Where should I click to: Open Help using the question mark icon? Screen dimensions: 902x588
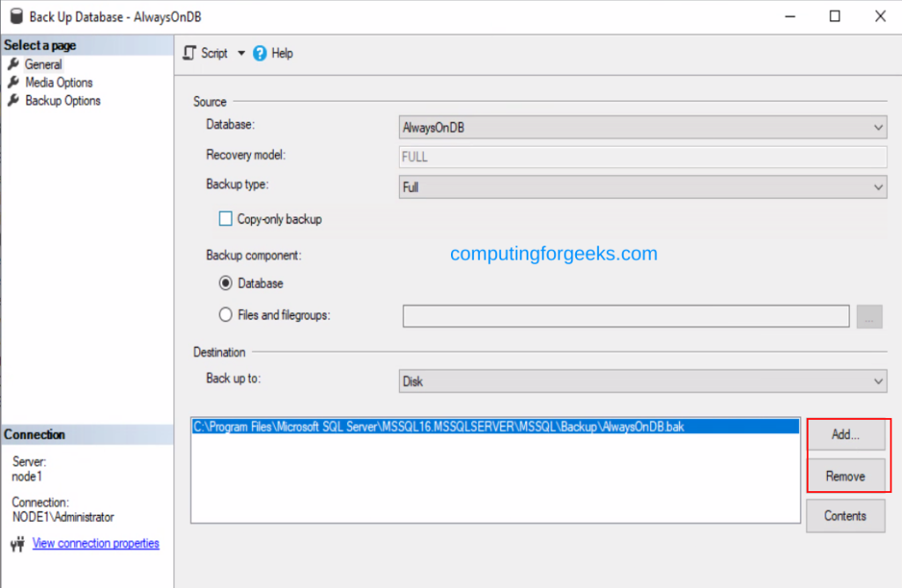257,53
